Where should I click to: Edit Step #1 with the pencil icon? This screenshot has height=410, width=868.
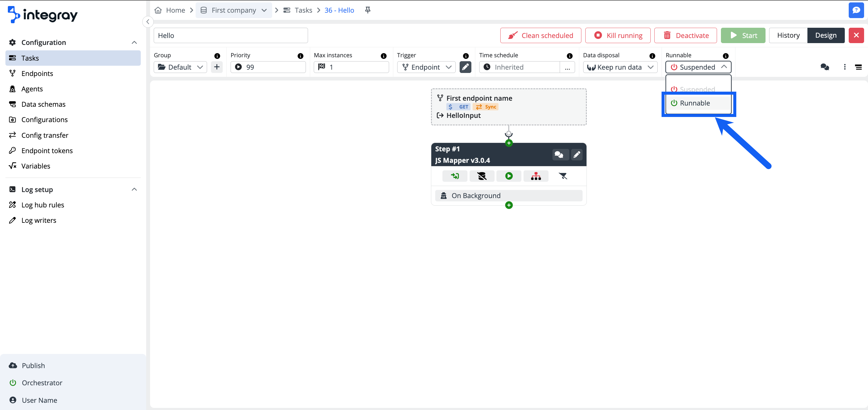577,155
